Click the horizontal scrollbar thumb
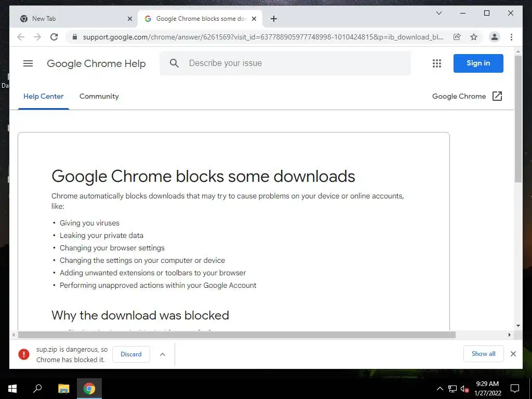532x399 pixels. (237, 335)
